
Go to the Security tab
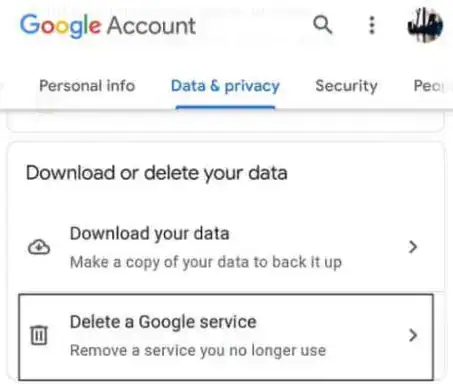pyautogui.click(x=346, y=86)
